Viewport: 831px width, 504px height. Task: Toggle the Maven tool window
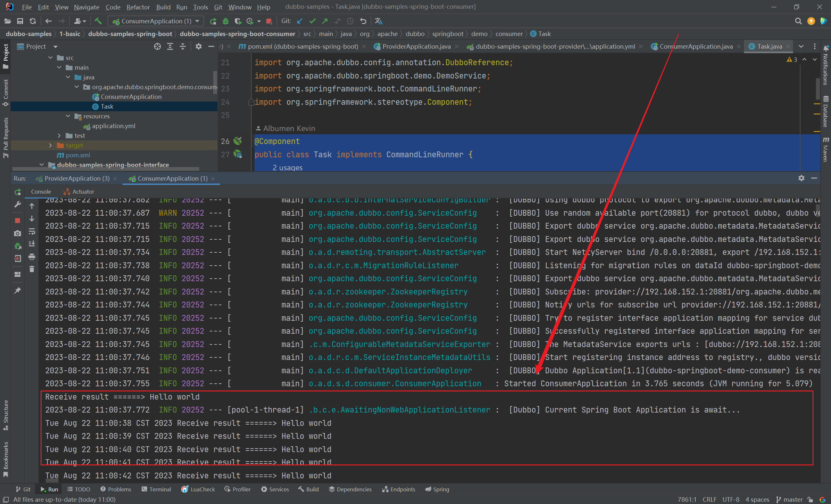[x=825, y=149]
